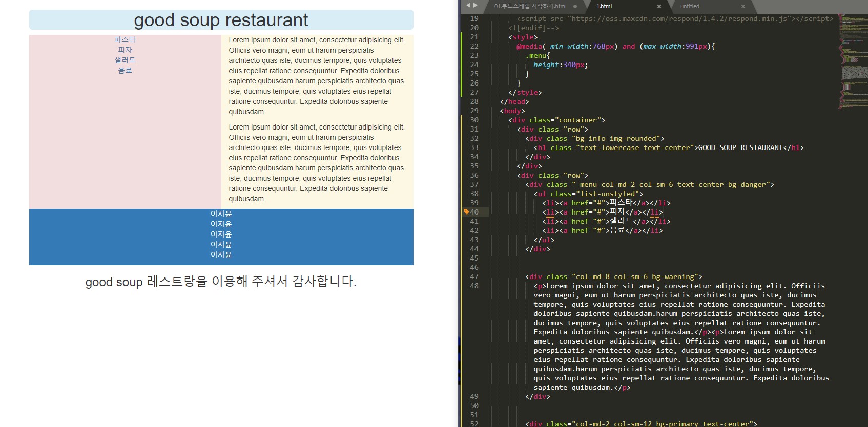Click the 음료 list item code line
This screenshot has height=427, width=868.
pos(603,230)
